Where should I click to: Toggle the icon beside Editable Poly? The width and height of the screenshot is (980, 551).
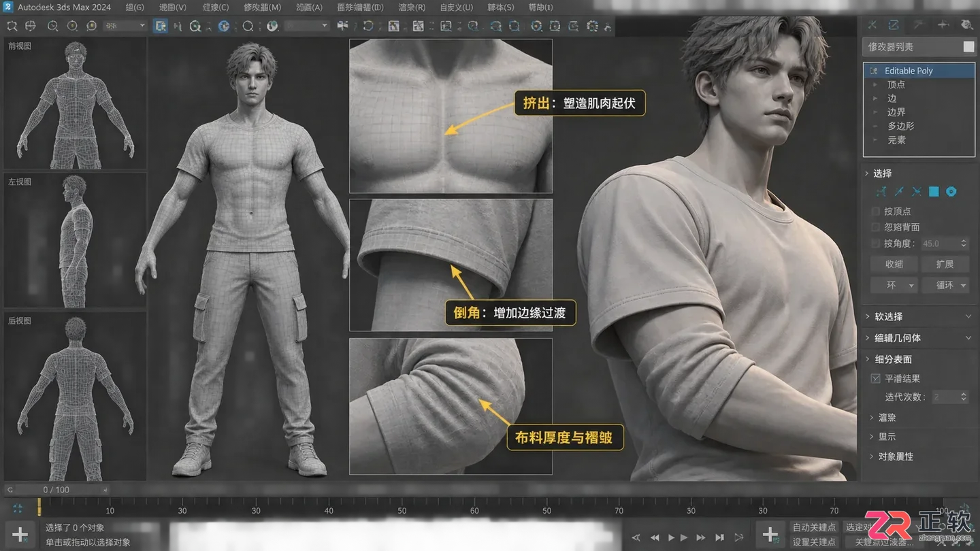pos(874,71)
